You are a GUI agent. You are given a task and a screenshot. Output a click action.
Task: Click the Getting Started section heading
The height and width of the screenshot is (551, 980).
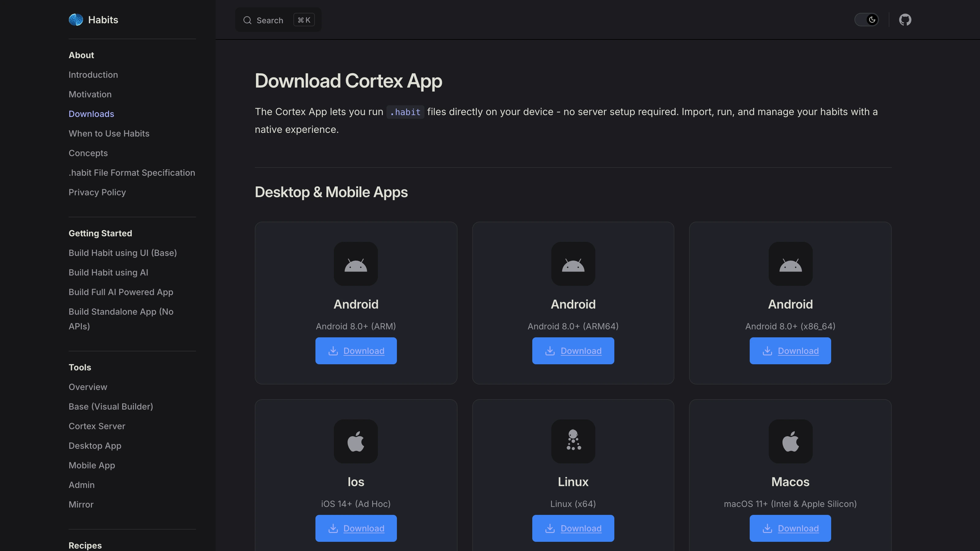(100, 234)
